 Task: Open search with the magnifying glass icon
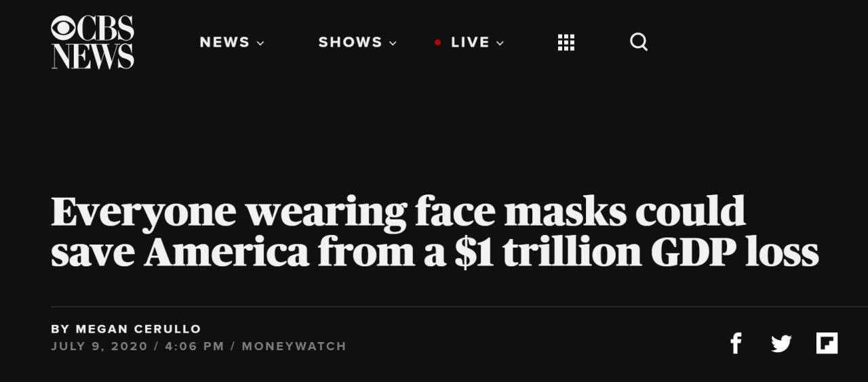(639, 43)
